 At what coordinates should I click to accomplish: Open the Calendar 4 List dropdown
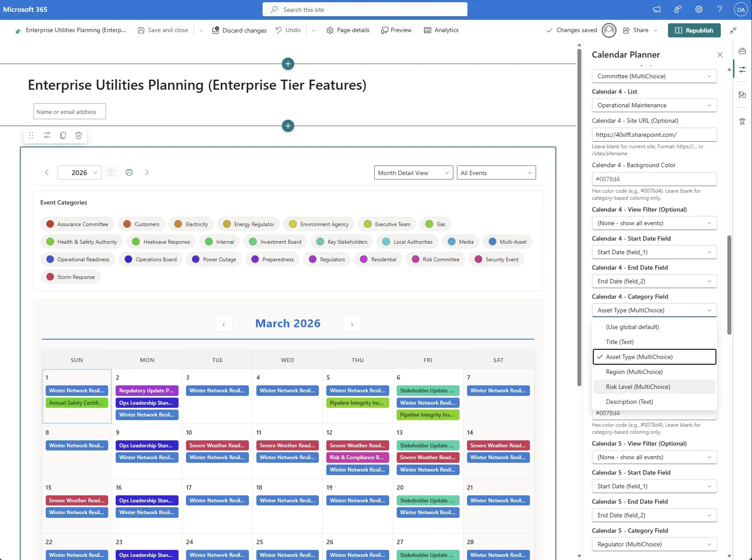(654, 105)
